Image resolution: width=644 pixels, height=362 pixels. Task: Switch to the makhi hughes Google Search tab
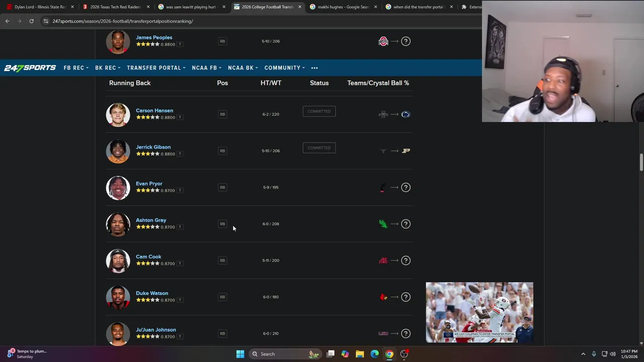pyautogui.click(x=343, y=7)
